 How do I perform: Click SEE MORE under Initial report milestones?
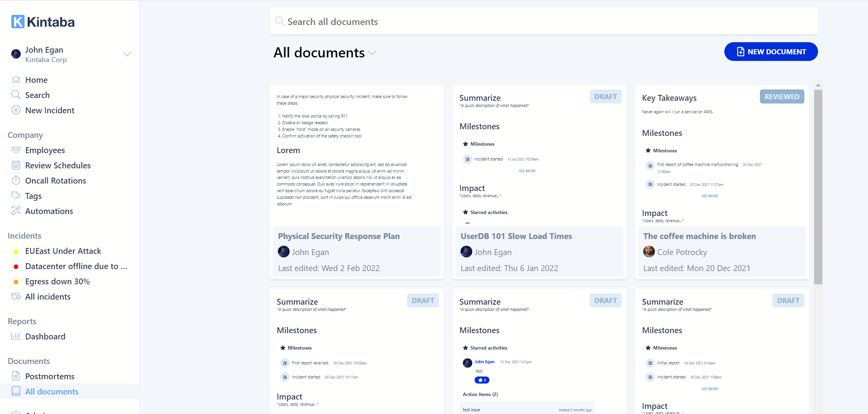[x=710, y=389]
